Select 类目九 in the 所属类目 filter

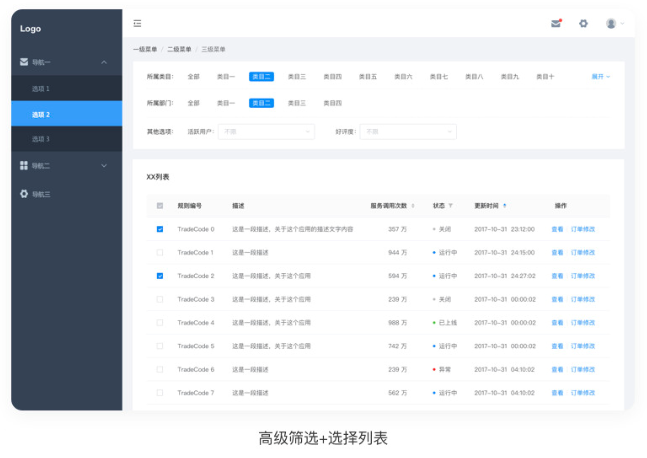510,76
